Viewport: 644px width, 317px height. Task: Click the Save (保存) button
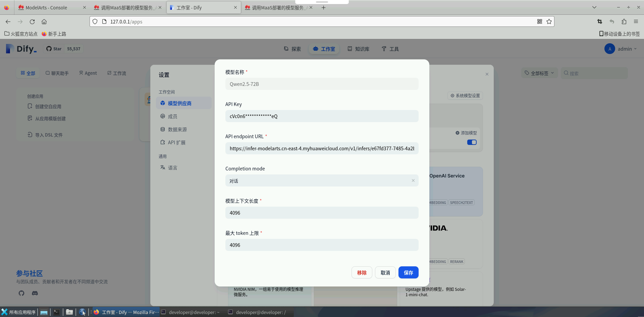coord(408,272)
